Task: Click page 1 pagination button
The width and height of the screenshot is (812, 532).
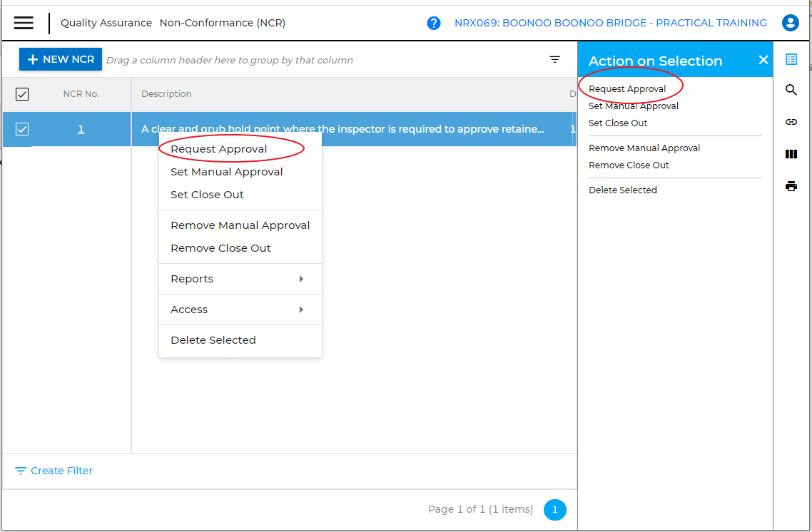Action: click(554, 510)
